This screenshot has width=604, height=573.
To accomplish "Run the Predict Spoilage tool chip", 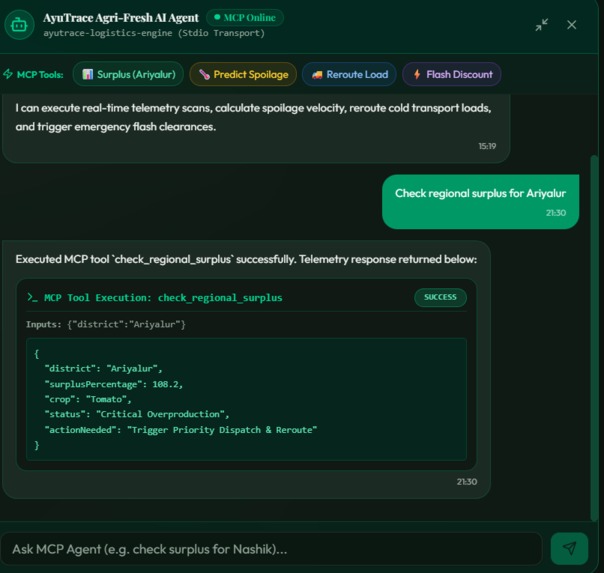I will pyautogui.click(x=243, y=74).
